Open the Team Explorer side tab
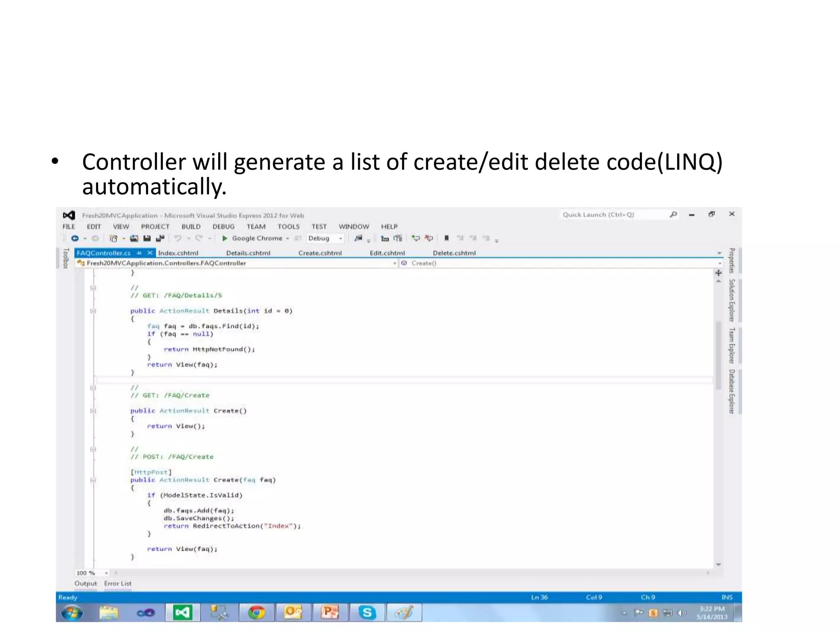Screen dimensions: 840x630 point(732,346)
